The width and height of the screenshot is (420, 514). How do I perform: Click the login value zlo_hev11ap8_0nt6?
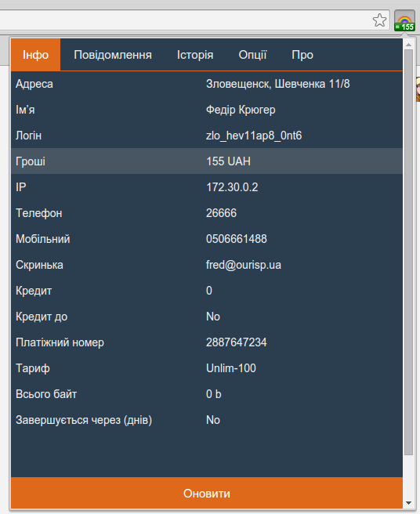tap(254, 136)
